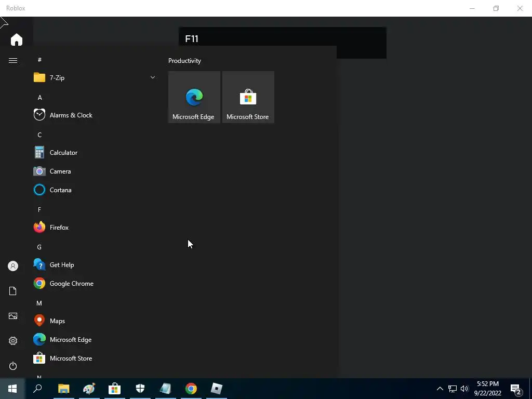Open Microsoft Store in the app list
Screen dimensions: 532x399
tap(95, 358)
